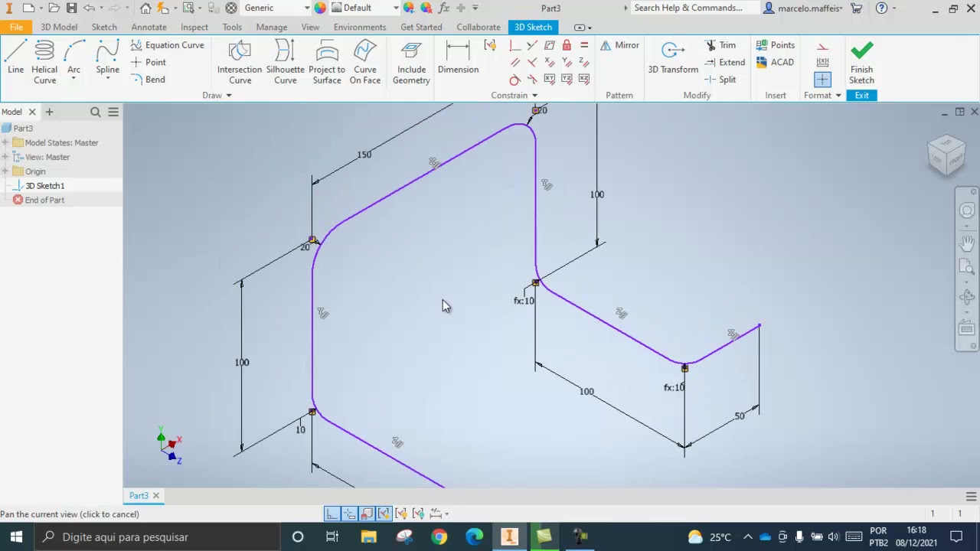Select the Split tool
The height and width of the screenshot is (551, 980).
pos(720,80)
